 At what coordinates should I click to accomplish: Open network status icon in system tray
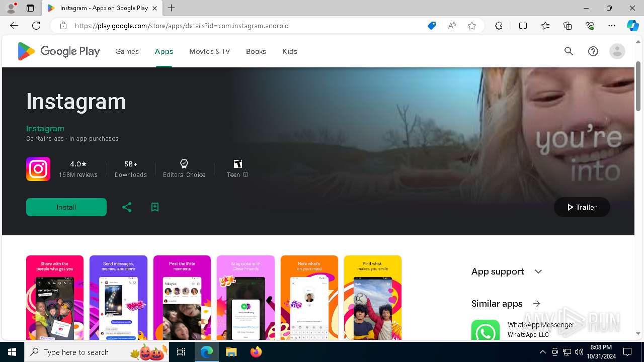(567, 352)
